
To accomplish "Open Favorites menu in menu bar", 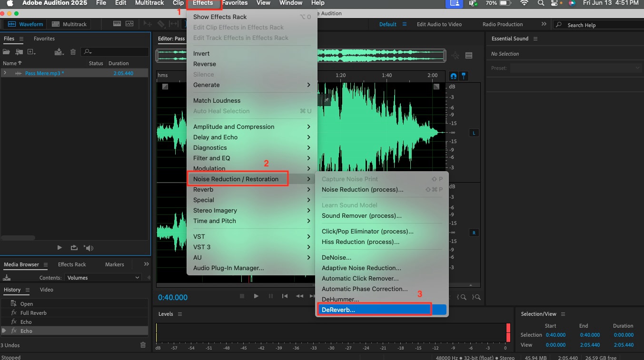I will click(x=235, y=3).
